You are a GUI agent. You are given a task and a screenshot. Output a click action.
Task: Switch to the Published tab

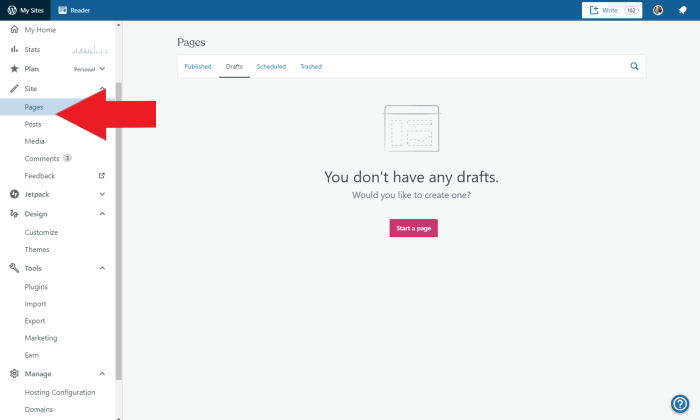(x=198, y=67)
